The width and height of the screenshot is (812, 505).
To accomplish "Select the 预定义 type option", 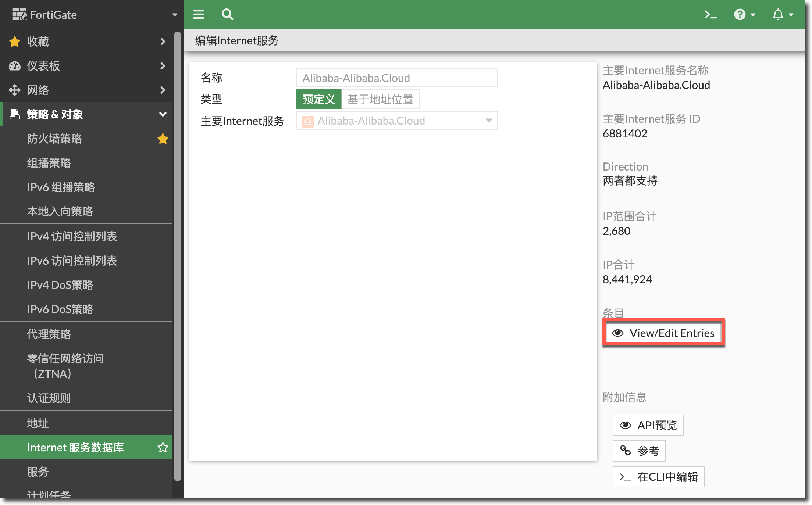I will tap(318, 99).
